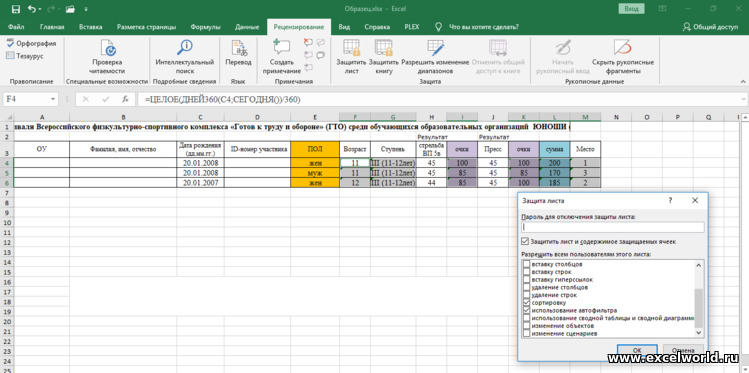Screen dimensions: 749x373
Task: Open the PLEX tab
Action: point(411,27)
